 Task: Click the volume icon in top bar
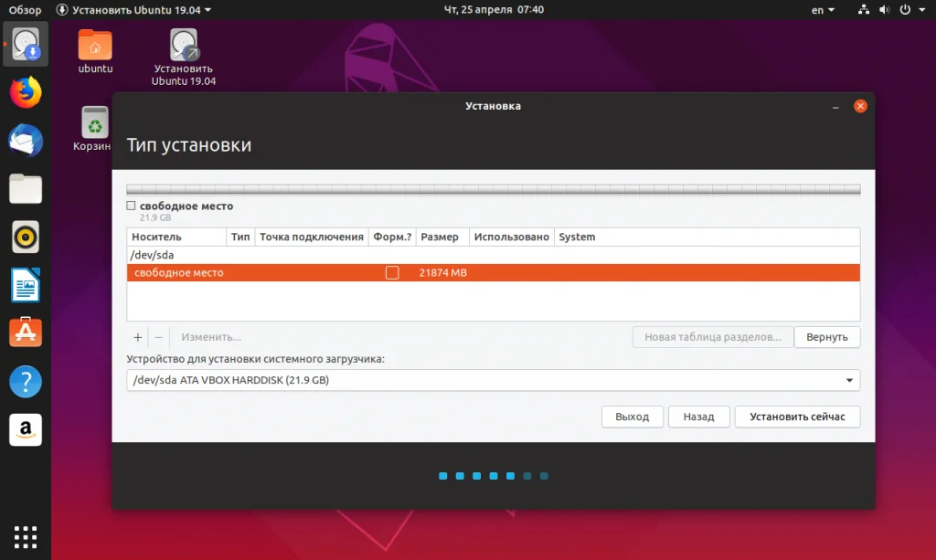[x=884, y=9]
